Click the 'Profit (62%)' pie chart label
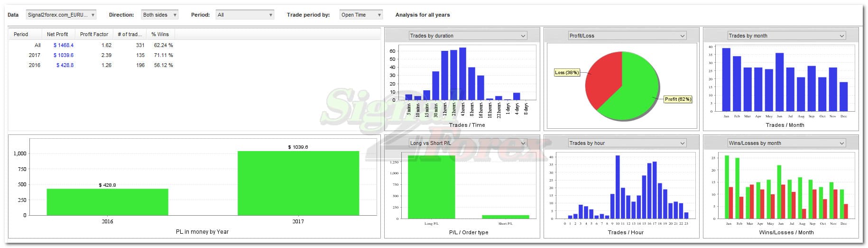 (x=678, y=99)
